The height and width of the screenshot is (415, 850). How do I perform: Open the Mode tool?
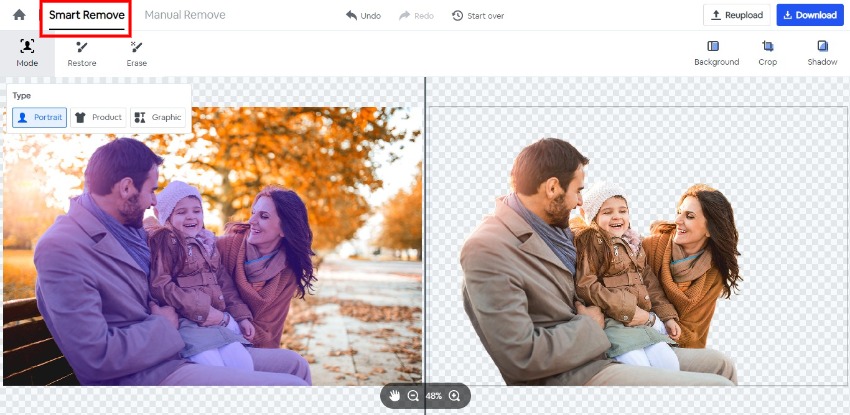[27, 53]
